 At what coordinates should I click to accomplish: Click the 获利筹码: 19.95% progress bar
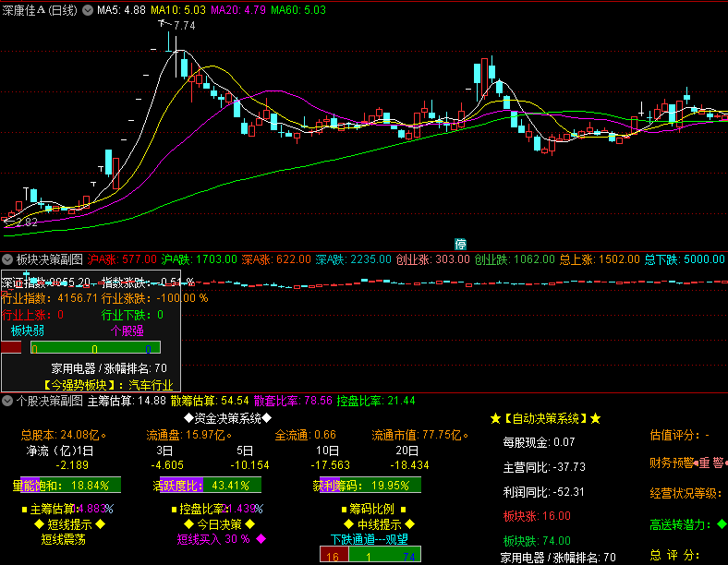coord(368,486)
